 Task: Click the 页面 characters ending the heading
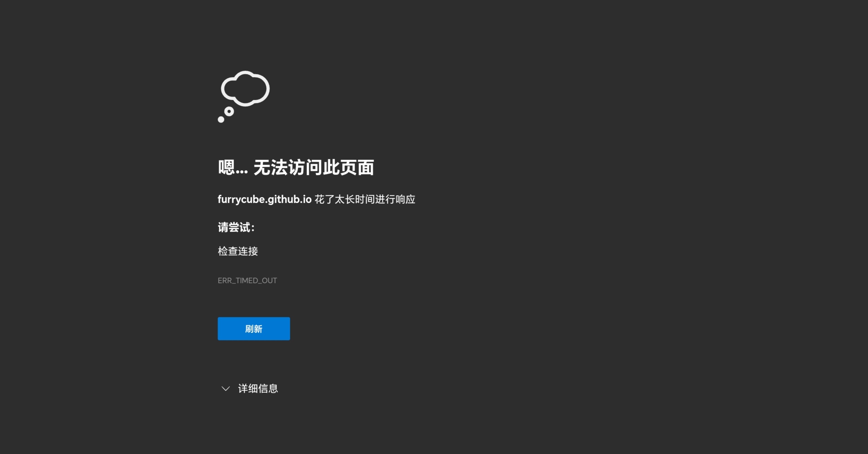point(357,168)
